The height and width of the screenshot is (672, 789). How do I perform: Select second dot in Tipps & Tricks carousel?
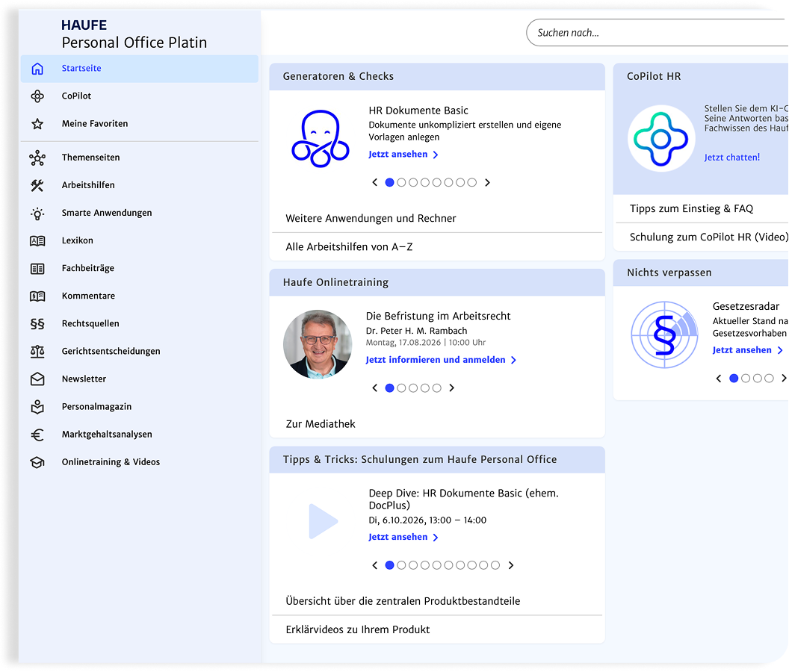tap(401, 565)
